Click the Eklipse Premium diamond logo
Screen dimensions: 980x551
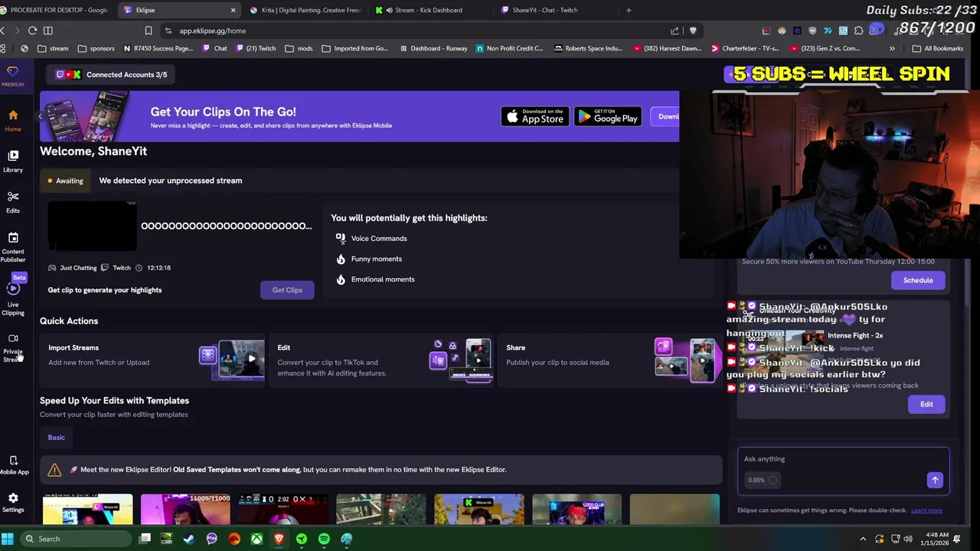[x=12, y=75]
